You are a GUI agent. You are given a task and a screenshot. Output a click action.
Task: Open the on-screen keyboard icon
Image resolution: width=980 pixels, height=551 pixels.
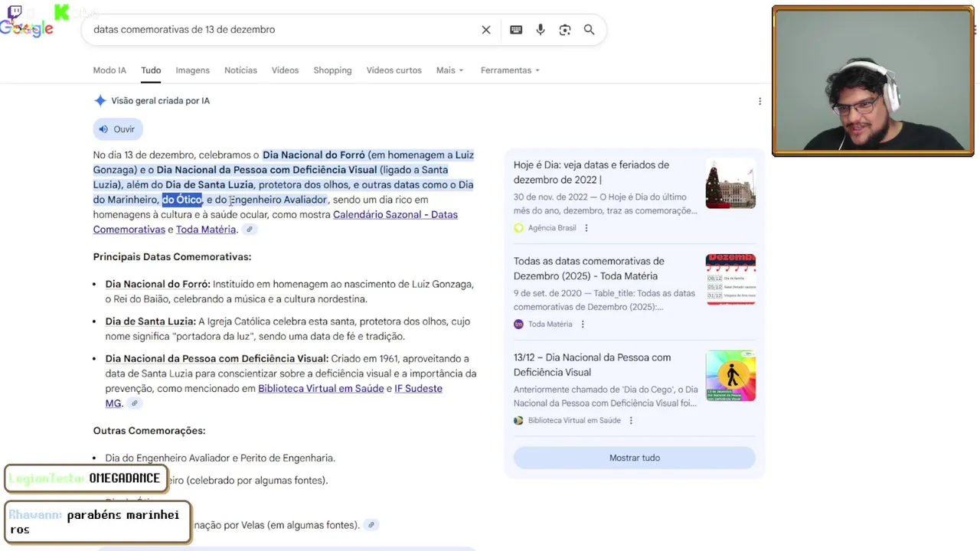(516, 30)
